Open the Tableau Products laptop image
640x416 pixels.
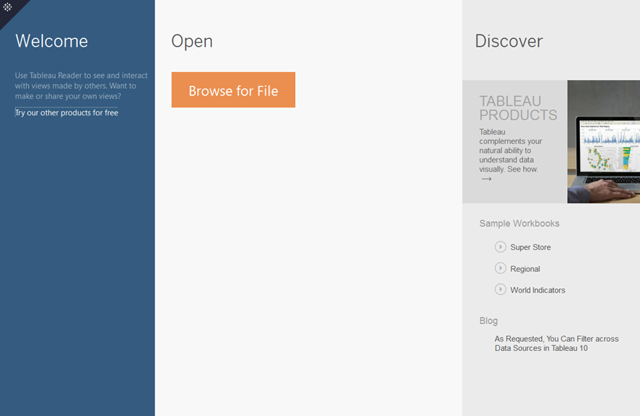point(603,141)
